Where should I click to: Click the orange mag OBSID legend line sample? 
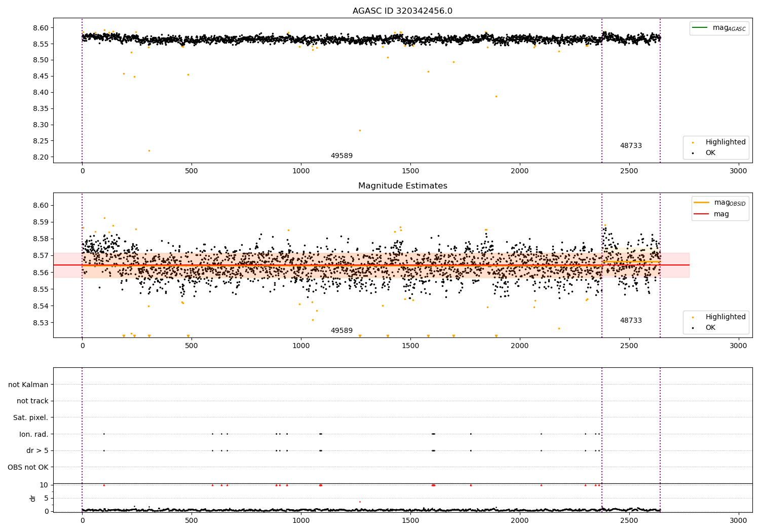pos(702,203)
